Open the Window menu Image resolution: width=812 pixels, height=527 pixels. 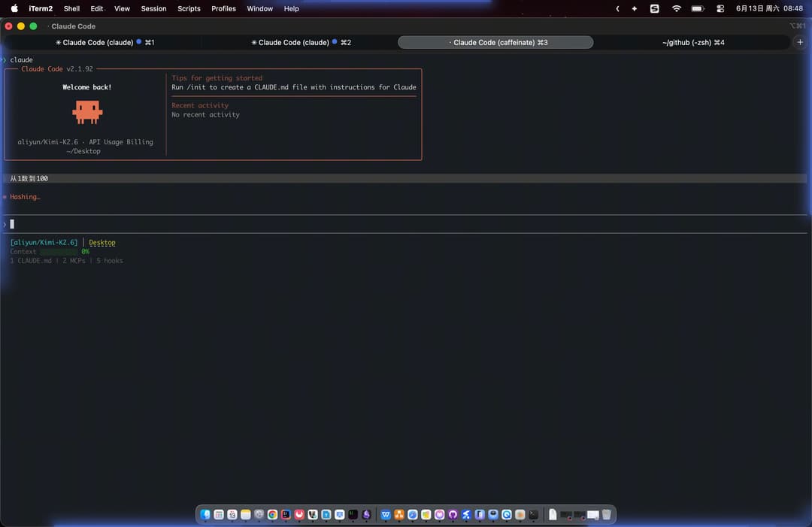pos(260,8)
